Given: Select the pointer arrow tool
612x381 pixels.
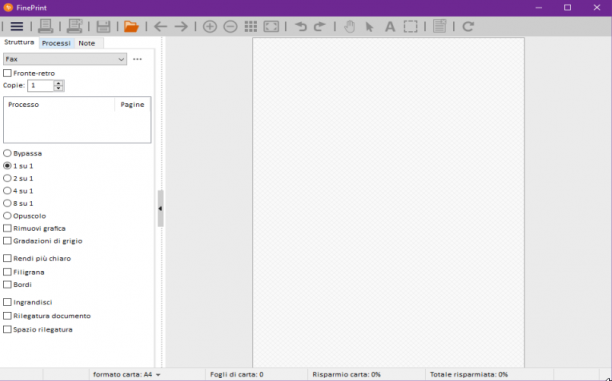Looking at the screenshot, I should [x=369, y=27].
